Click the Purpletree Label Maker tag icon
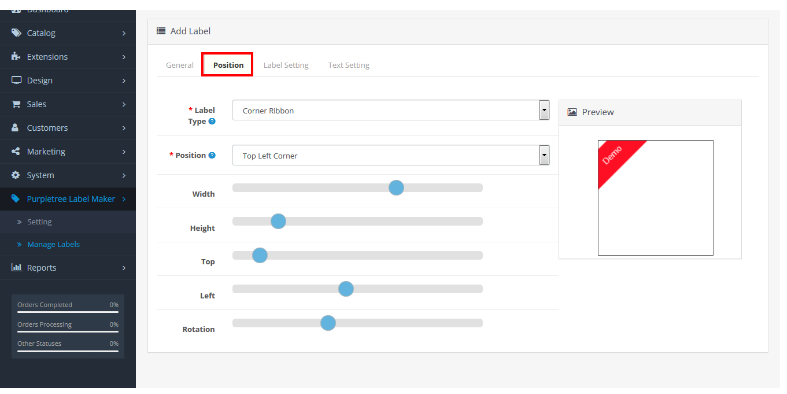Screen dimensions: 787x394 point(16,199)
